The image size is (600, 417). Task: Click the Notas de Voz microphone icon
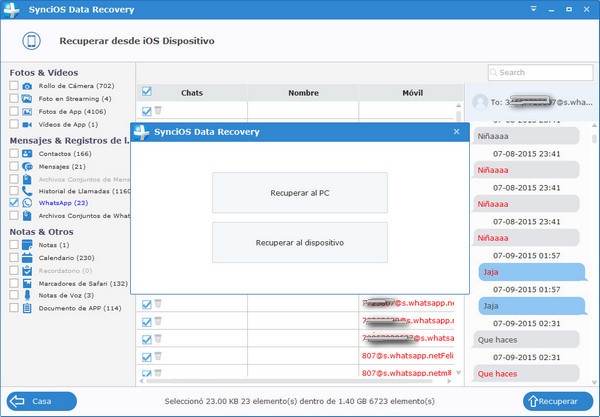[27, 295]
